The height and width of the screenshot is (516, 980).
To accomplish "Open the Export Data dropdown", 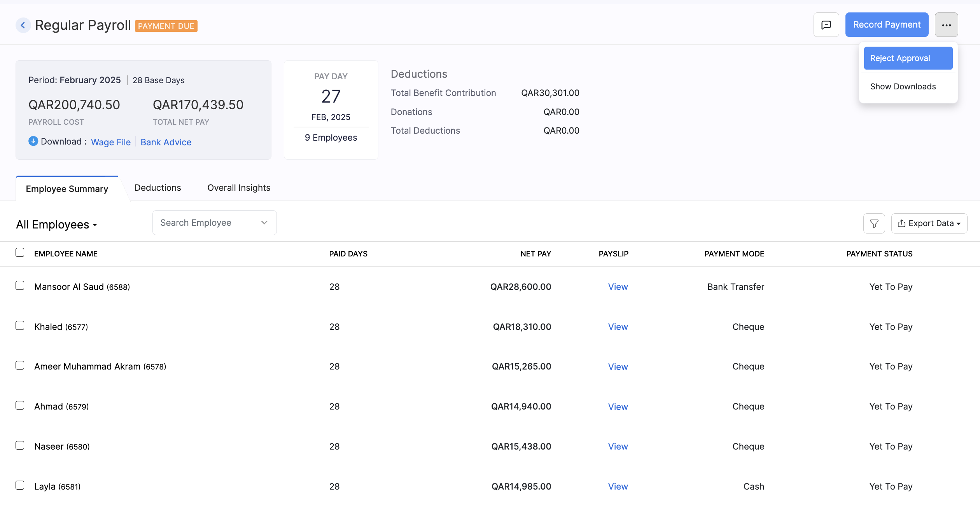I will pos(929,223).
